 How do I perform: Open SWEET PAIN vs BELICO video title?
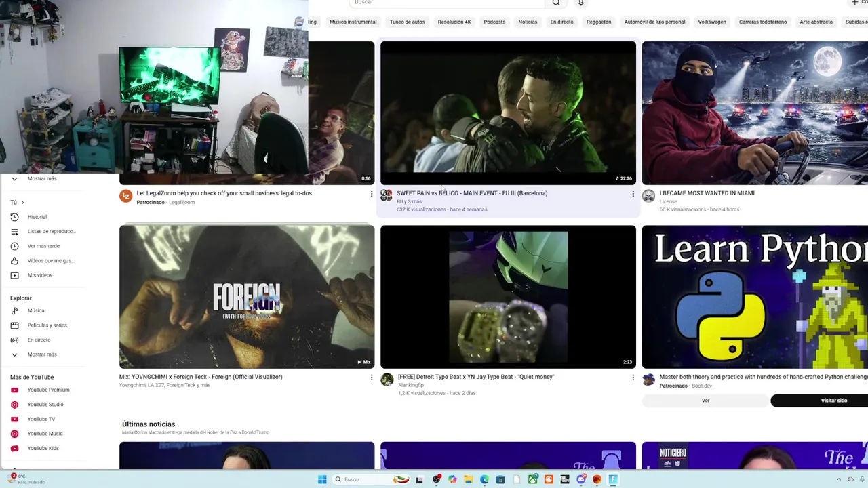point(471,193)
